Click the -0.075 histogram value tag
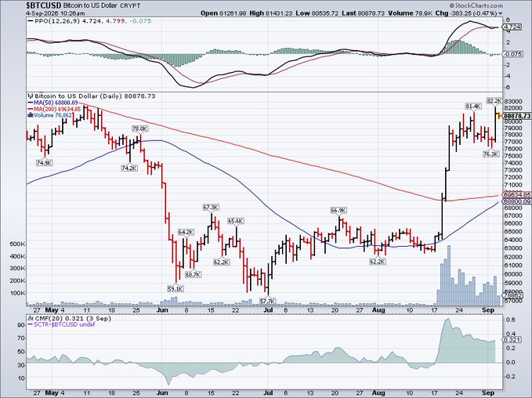 point(513,54)
